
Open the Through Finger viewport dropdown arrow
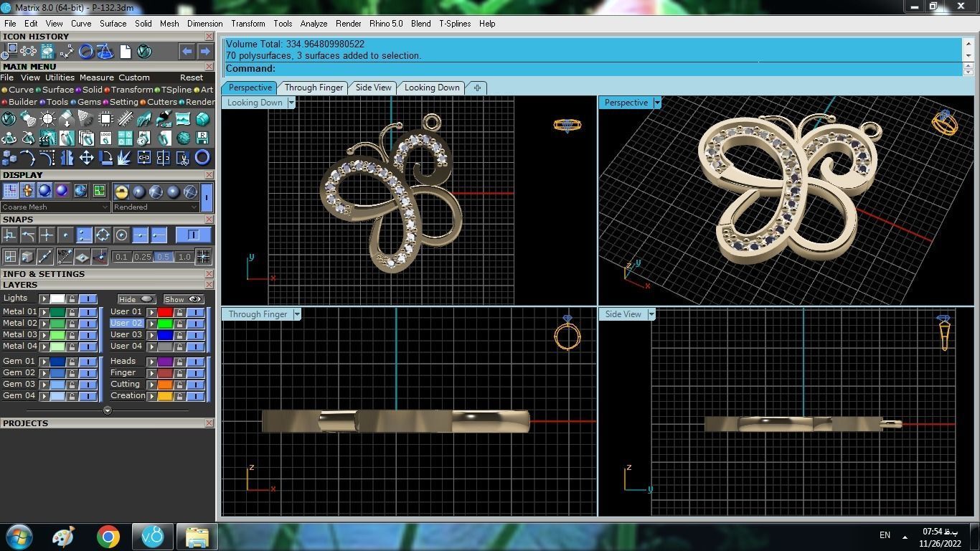[296, 314]
